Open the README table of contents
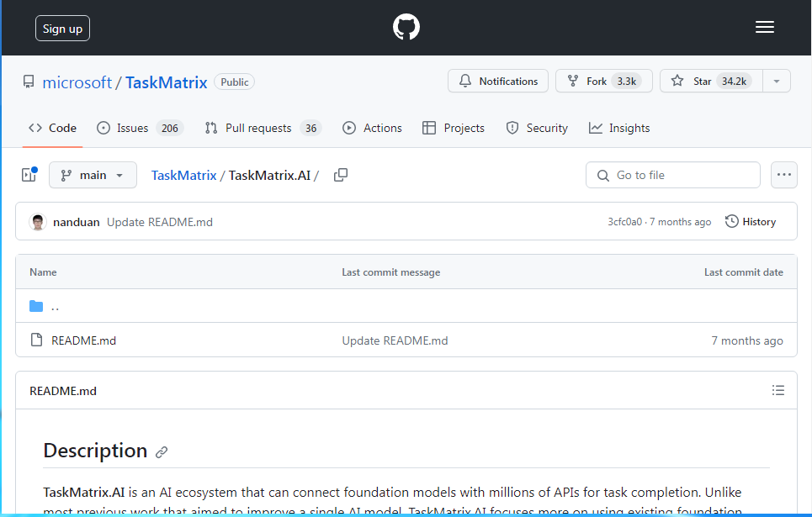 click(778, 390)
